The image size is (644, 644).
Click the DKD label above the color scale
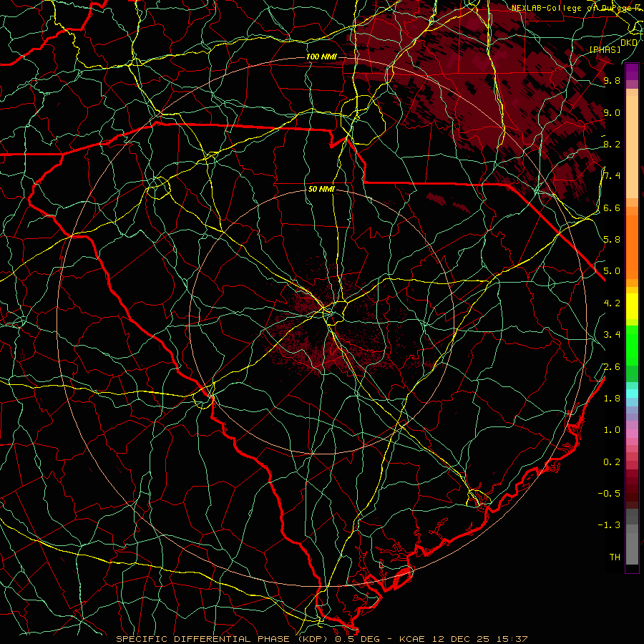(x=628, y=43)
